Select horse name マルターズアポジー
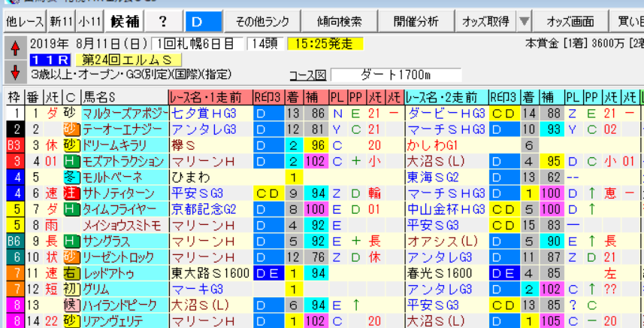644x328 pixels. 125,114
